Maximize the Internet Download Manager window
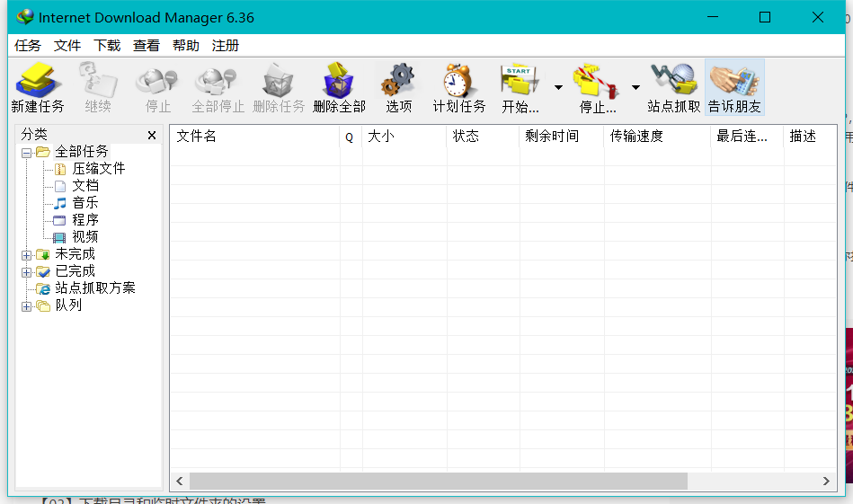 click(x=765, y=17)
